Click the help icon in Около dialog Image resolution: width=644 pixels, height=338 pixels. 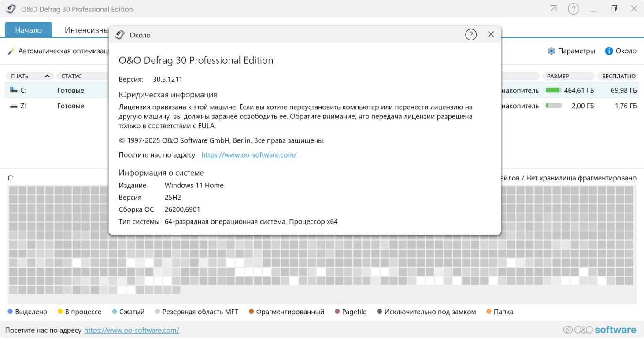[471, 35]
